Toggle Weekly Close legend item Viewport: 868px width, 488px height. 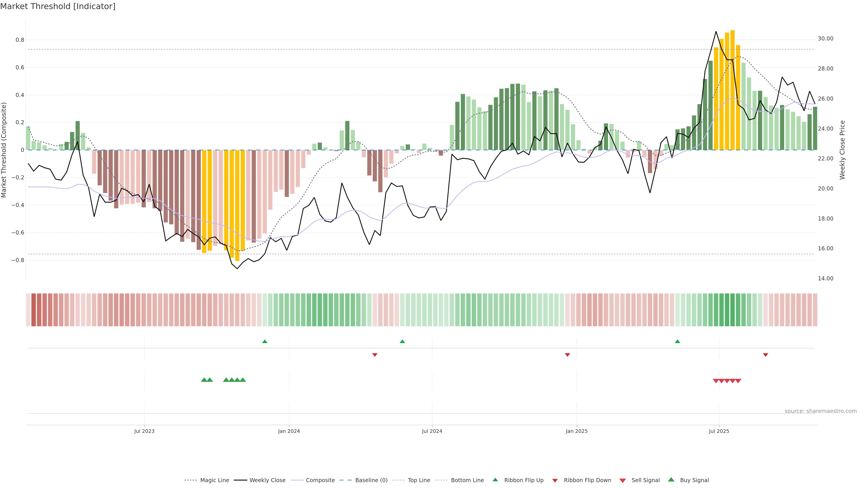coord(267,480)
